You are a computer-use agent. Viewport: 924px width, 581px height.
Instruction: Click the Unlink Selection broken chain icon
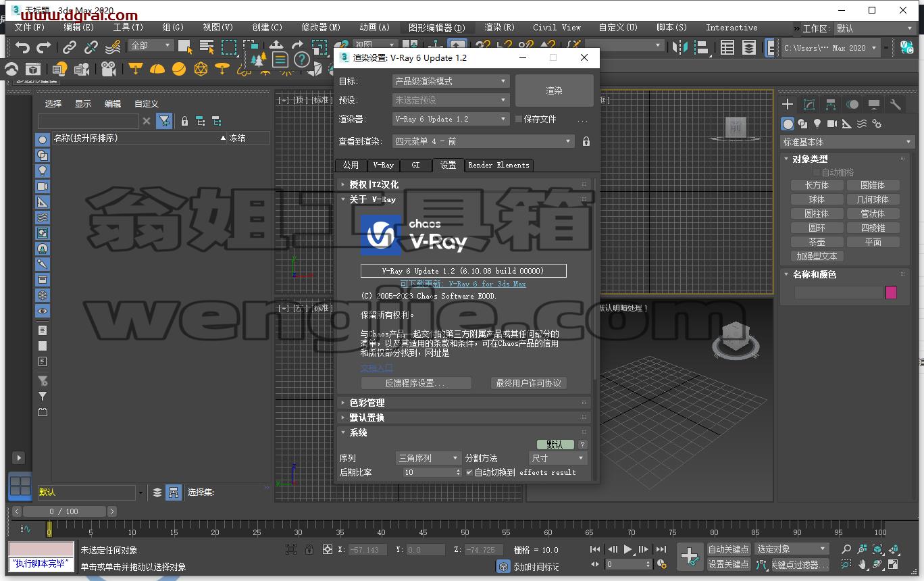[x=91, y=47]
